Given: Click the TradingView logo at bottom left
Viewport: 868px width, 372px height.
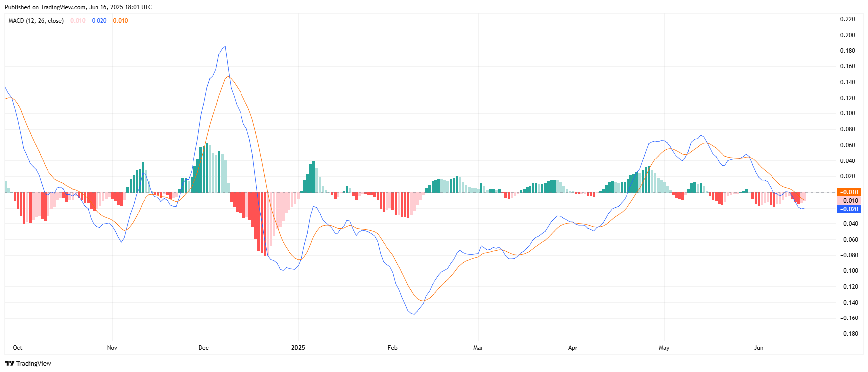Looking at the screenshot, I should (28, 363).
